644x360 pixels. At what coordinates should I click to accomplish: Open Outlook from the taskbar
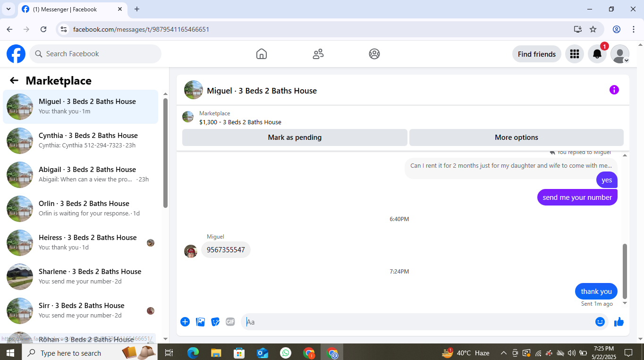(x=263, y=353)
